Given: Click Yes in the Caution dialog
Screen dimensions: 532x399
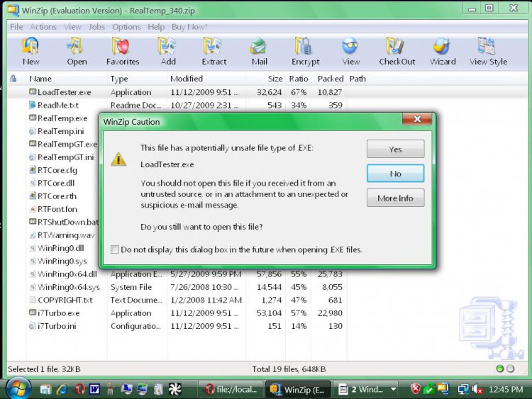Looking at the screenshot, I should (395, 149).
